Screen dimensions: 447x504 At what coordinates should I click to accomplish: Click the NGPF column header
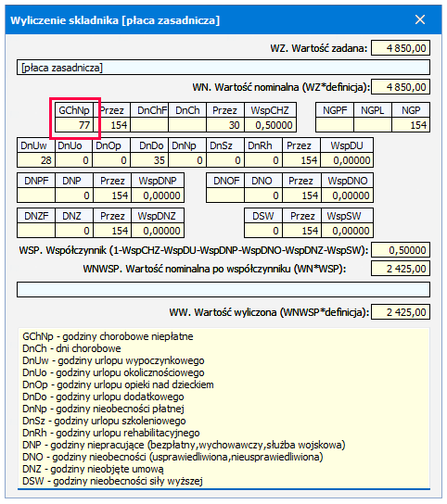point(335,110)
